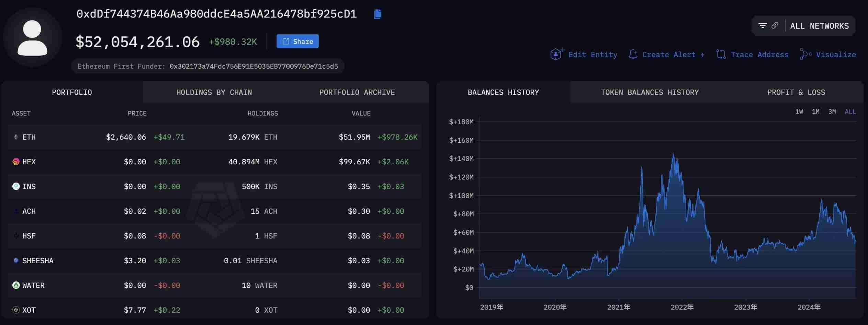Click the Trace Address icon
Viewport: 868px width, 325px height.
[721, 55]
